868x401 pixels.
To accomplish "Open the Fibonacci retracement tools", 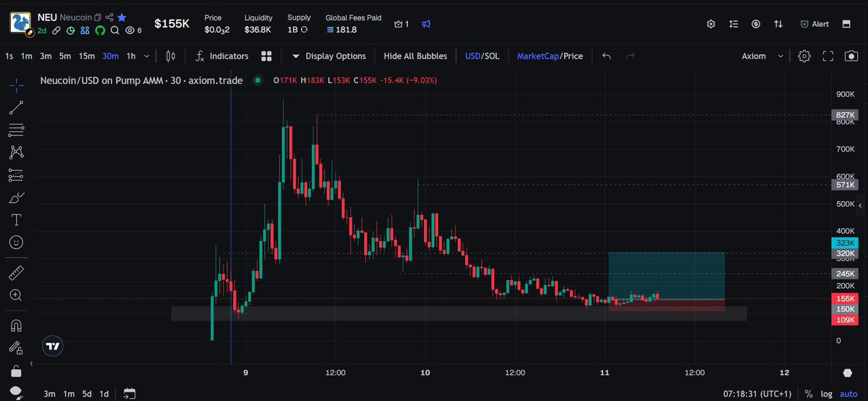I will pyautogui.click(x=17, y=130).
